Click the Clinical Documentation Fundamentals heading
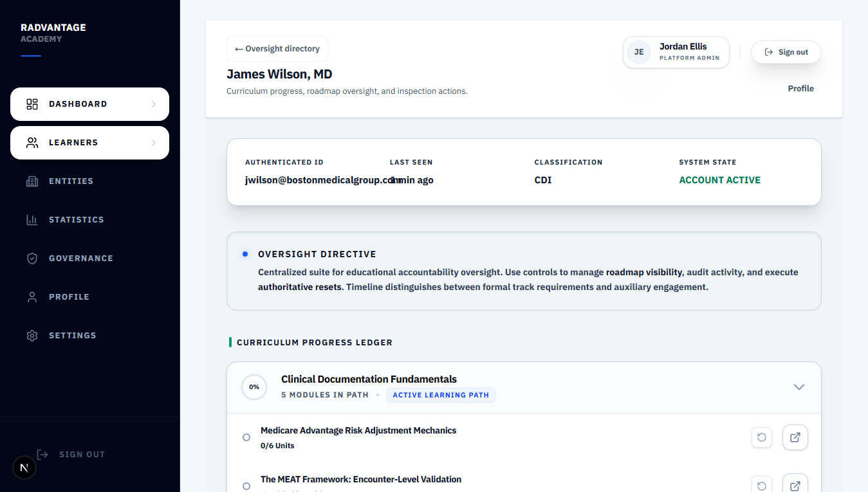Viewport: 868px width, 492px height. coord(369,379)
